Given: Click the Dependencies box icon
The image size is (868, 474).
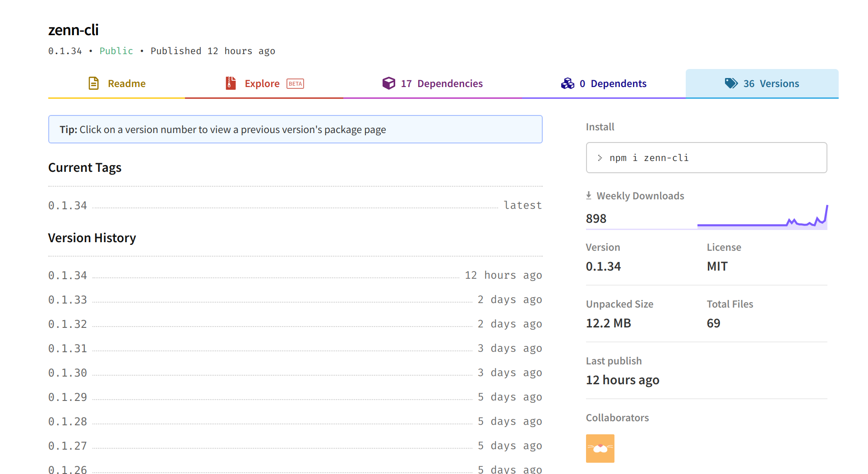Looking at the screenshot, I should click(388, 83).
